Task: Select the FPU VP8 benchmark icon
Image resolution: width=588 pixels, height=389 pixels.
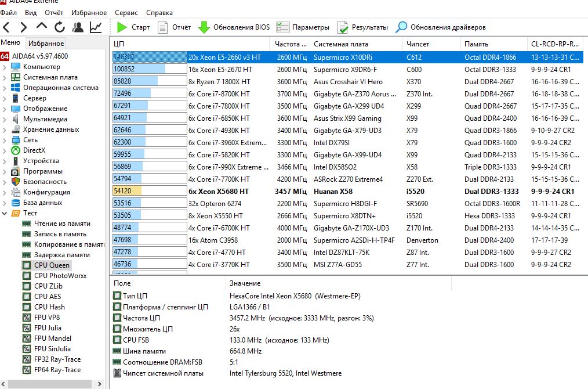Action: [x=26, y=318]
